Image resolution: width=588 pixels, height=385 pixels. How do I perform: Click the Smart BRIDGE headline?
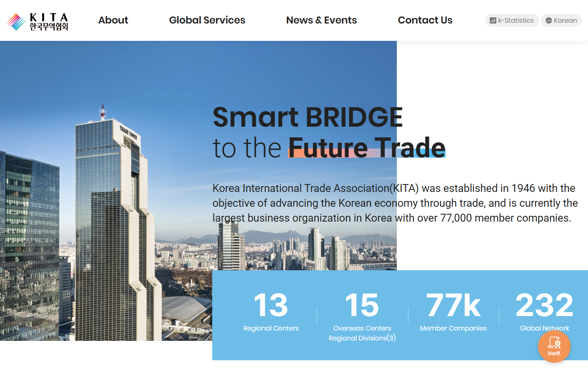(308, 117)
